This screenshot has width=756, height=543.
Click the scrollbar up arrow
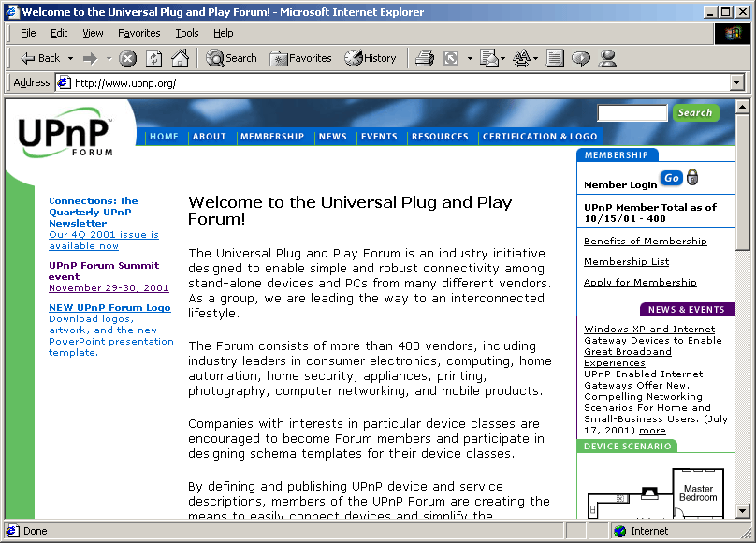[x=742, y=107]
